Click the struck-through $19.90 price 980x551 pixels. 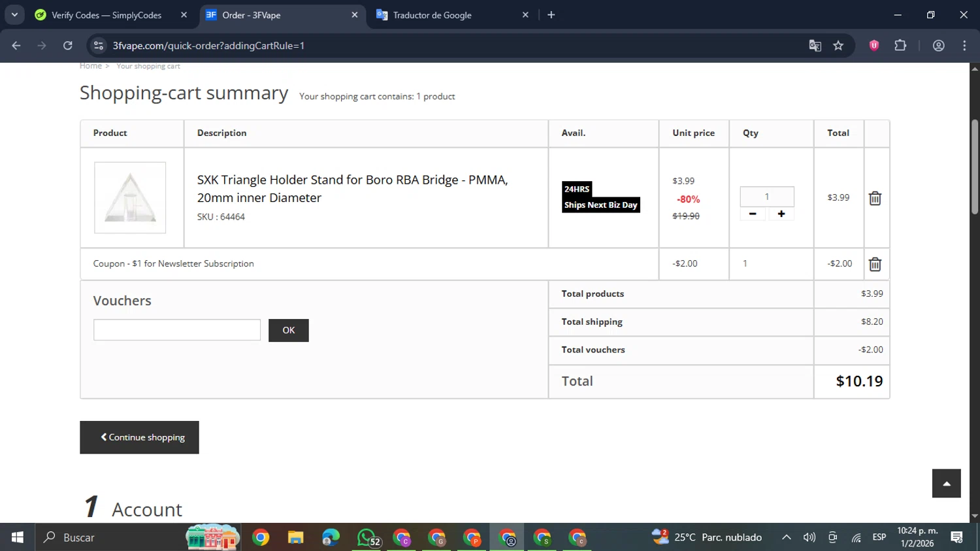coord(686,216)
